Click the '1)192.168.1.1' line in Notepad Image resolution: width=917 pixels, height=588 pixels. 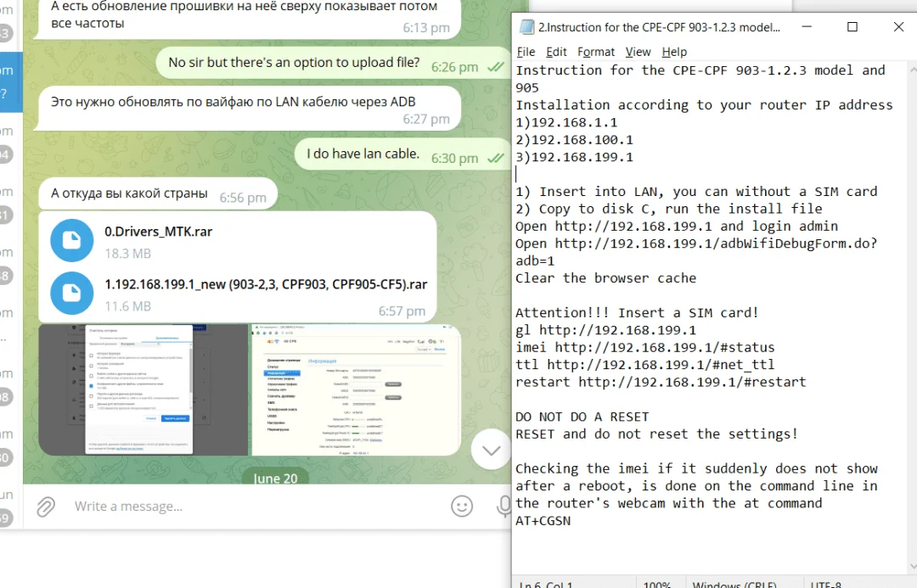(x=566, y=123)
